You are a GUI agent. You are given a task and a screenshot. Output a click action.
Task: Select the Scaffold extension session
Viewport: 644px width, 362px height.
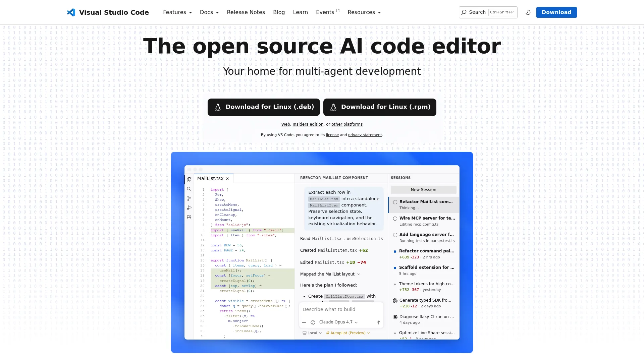[x=424, y=270]
